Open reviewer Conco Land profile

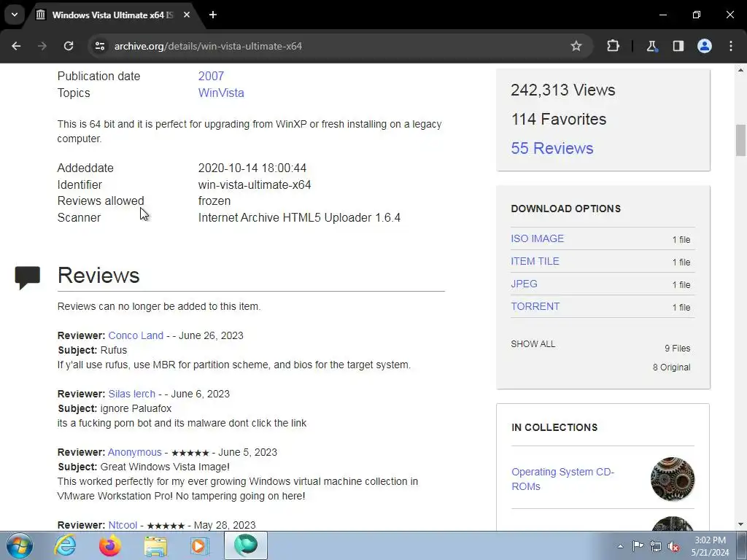pos(136,335)
